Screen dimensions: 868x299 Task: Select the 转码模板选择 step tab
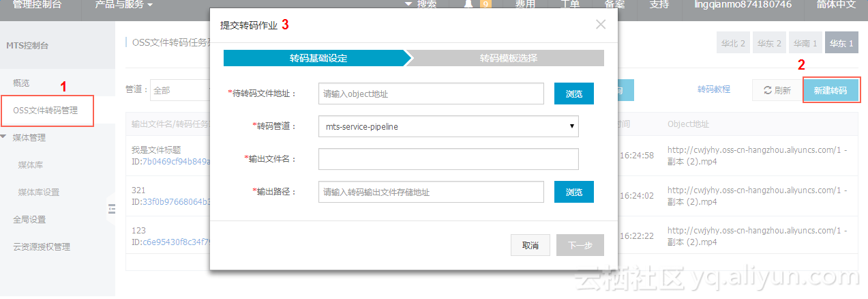click(x=508, y=58)
